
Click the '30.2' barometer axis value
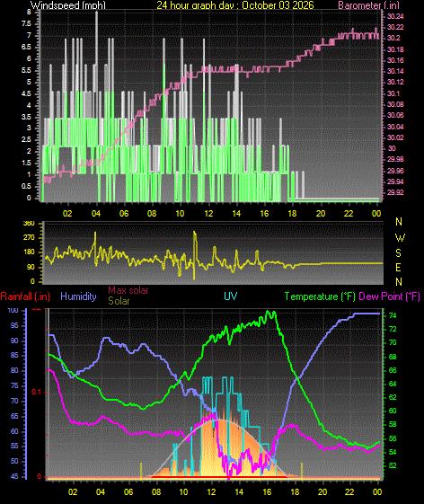(393, 38)
